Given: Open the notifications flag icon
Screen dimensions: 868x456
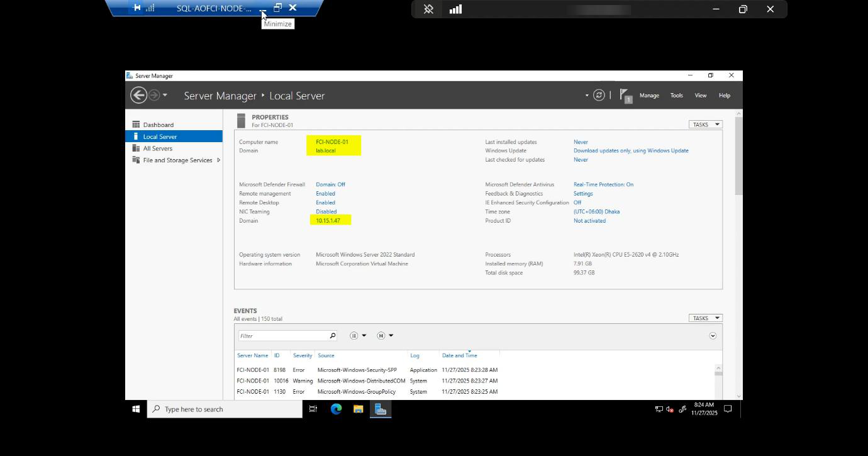Looking at the screenshot, I should (x=625, y=96).
